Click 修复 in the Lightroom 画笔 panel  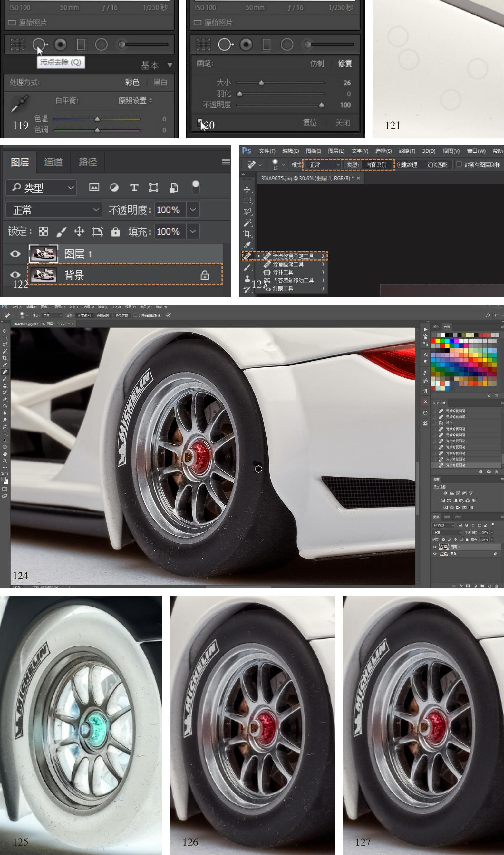pyautogui.click(x=345, y=63)
